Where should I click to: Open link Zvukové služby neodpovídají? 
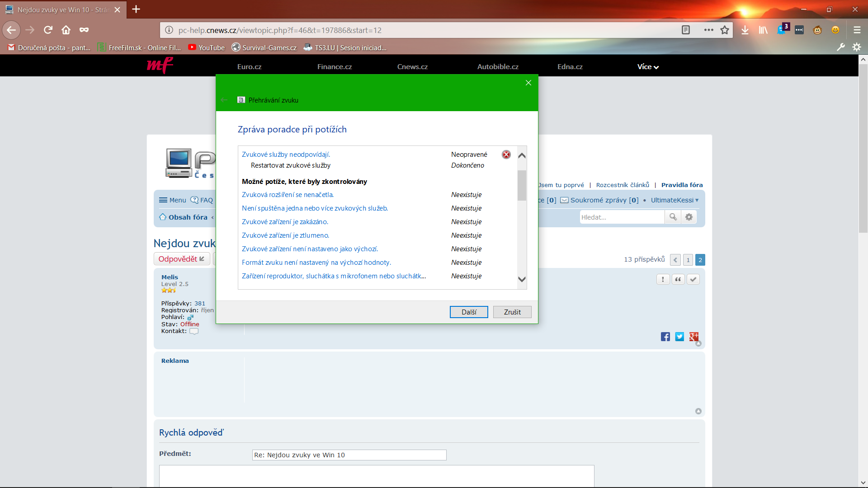pos(286,155)
